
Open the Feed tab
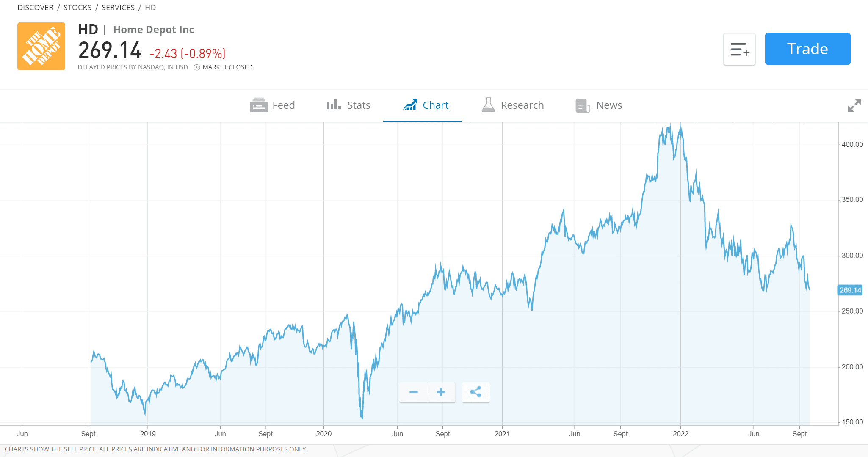272,105
